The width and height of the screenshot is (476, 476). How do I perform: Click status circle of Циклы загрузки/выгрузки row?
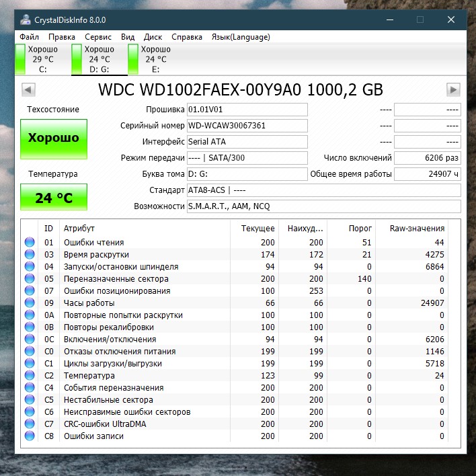[x=30, y=363]
